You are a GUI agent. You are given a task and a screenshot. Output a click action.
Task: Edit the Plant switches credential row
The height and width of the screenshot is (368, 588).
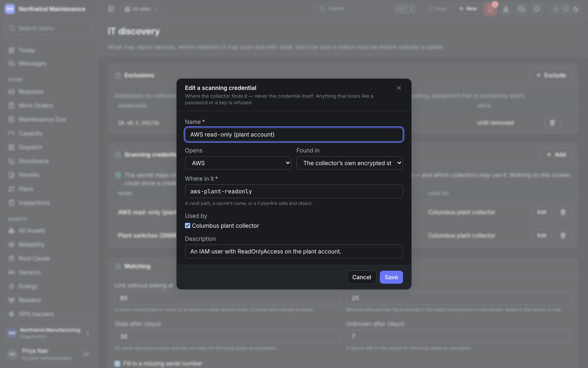click(542, 236)
